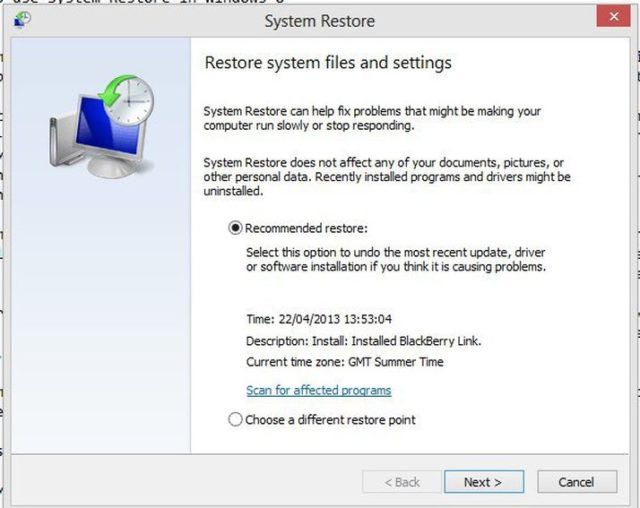The height and width of the screenshot is (508, 640).
Task: Select Choose a different restore point
Action: coord(236,420)
